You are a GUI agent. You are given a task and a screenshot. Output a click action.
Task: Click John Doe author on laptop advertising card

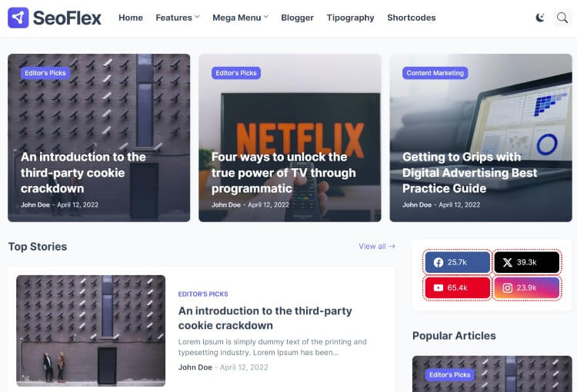pos(417,204)
